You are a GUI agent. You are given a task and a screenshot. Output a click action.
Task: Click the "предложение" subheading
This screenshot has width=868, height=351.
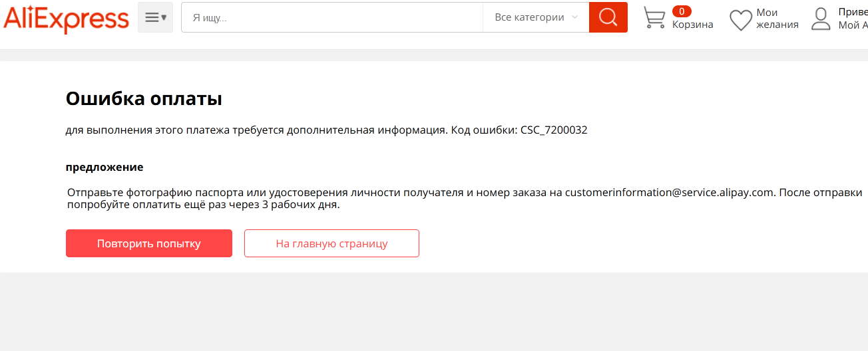pyautogui.click(x=105, y=168)
